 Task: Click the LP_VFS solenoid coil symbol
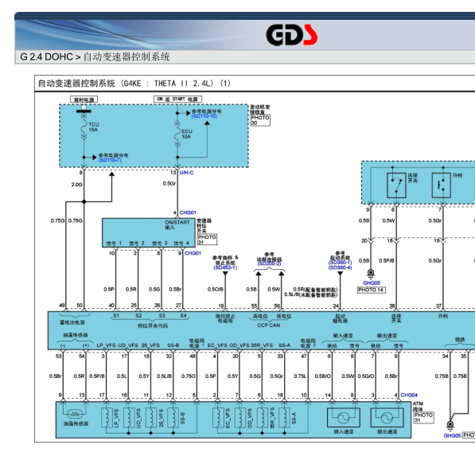pos(107,418)
